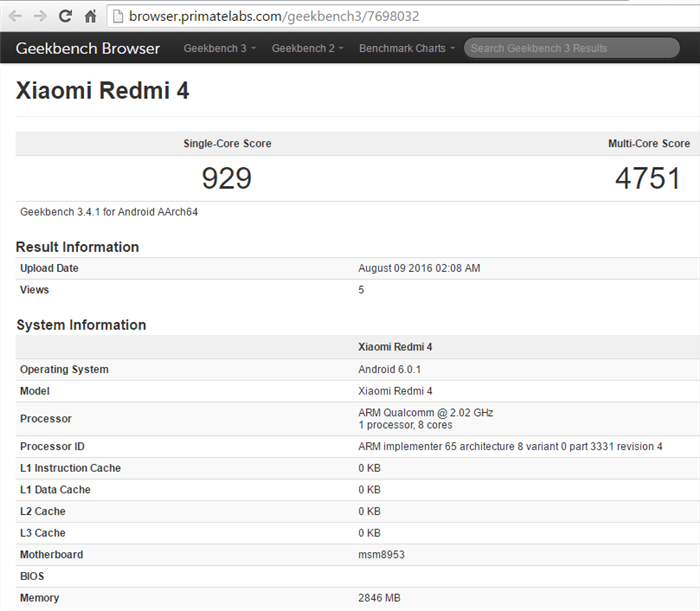Select the Views label
Viewport: 700px width, 611px height.
click(x=34, y=290)
